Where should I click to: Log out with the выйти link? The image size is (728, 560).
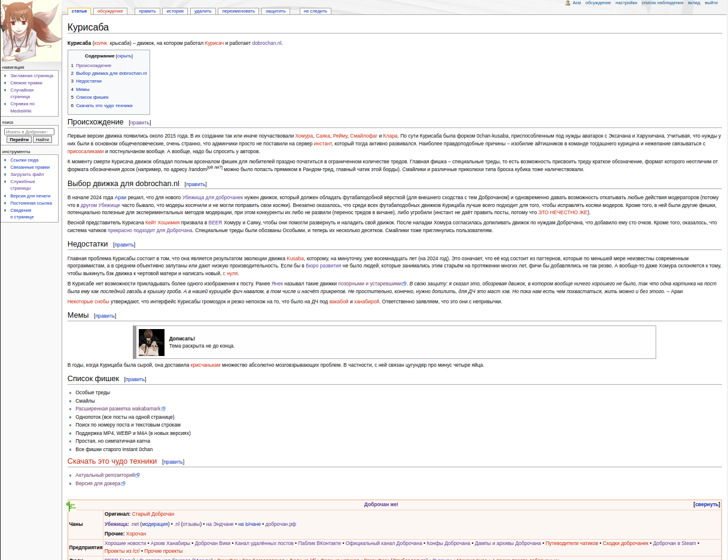tap(711, 3)
